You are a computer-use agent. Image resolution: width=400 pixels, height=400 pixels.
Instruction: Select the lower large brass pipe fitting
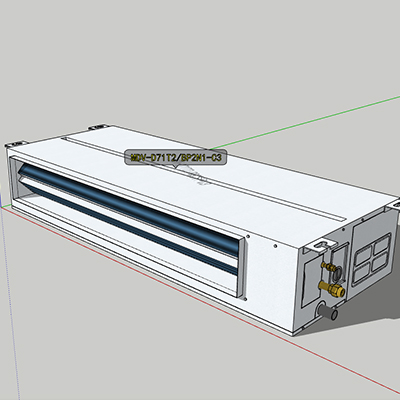[332, 289]
